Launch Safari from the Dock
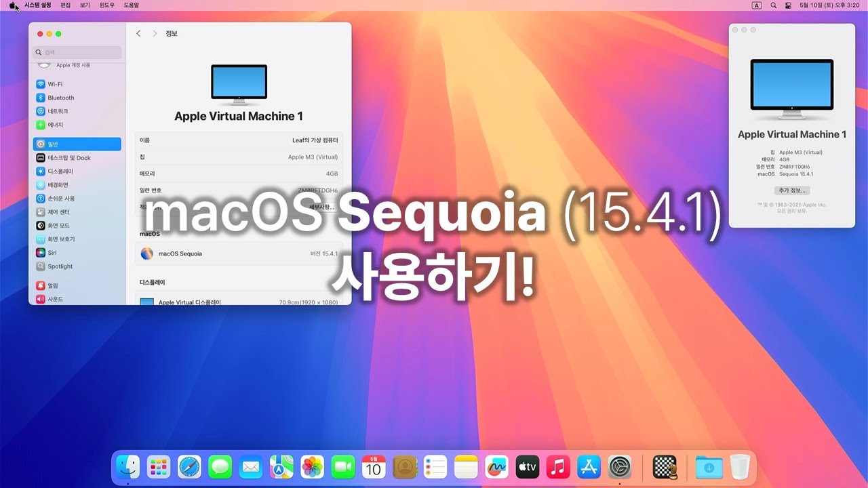Screen dimensions: 868x488 pyautogui.click(x=189, y=467)
